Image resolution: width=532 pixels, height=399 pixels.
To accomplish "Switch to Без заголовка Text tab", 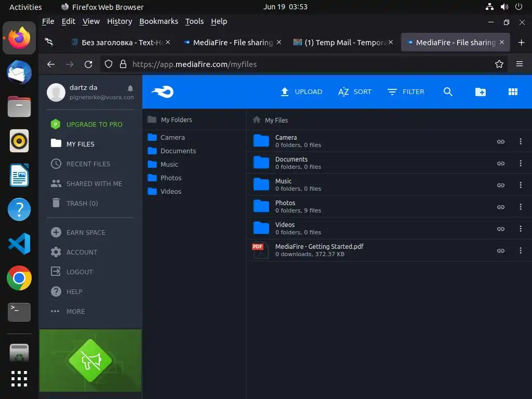I will click(120, 43).
